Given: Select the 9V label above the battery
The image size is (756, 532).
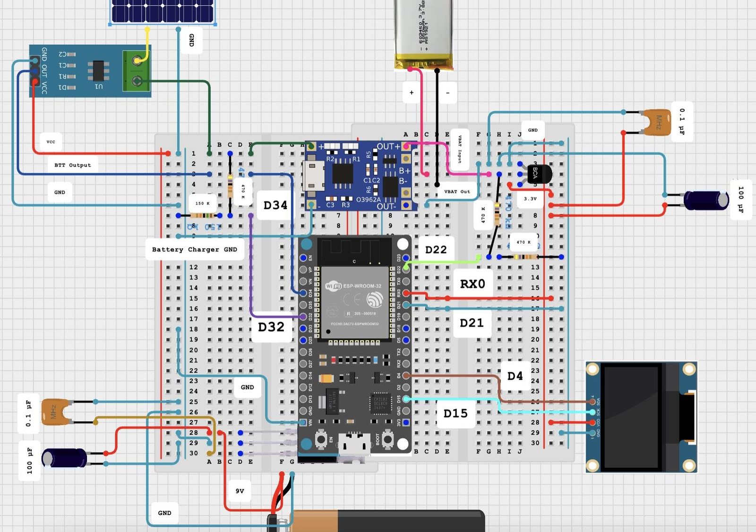Looking at the screenshot, I should pyautogui.click(x=240, y=491).
